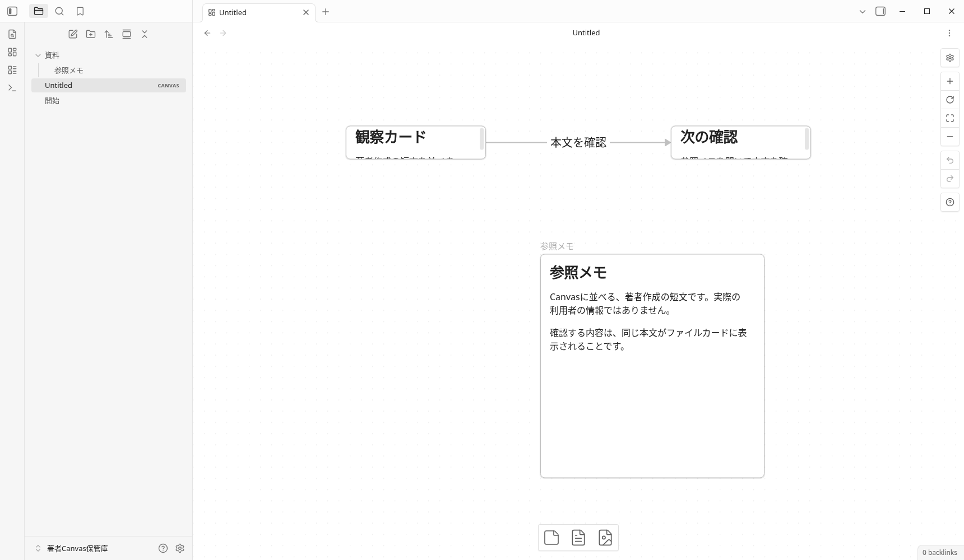Open command palette ribbon icon
This screenshot has height=560, width=964.
click(x=12, y=88)
